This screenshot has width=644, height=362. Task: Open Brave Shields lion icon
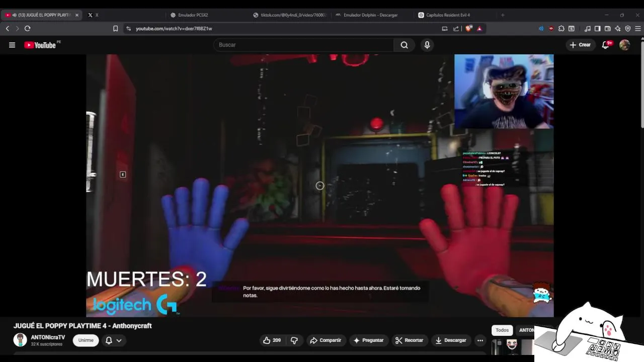pos(469,29)
